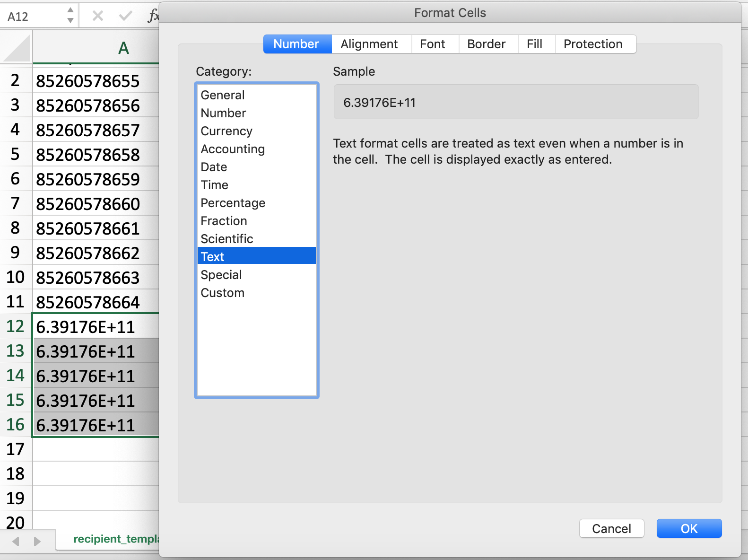
Task: Click the formula bar cancel X icon
Action: point(98,16)
